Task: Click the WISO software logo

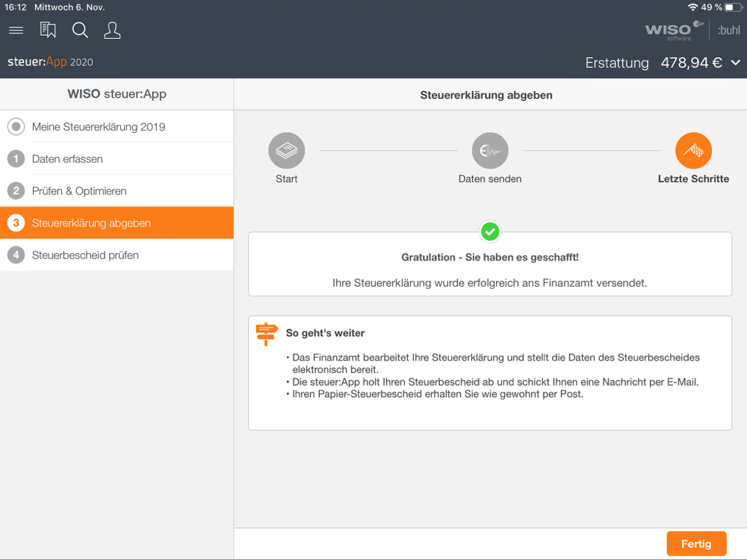Action: 673,31
